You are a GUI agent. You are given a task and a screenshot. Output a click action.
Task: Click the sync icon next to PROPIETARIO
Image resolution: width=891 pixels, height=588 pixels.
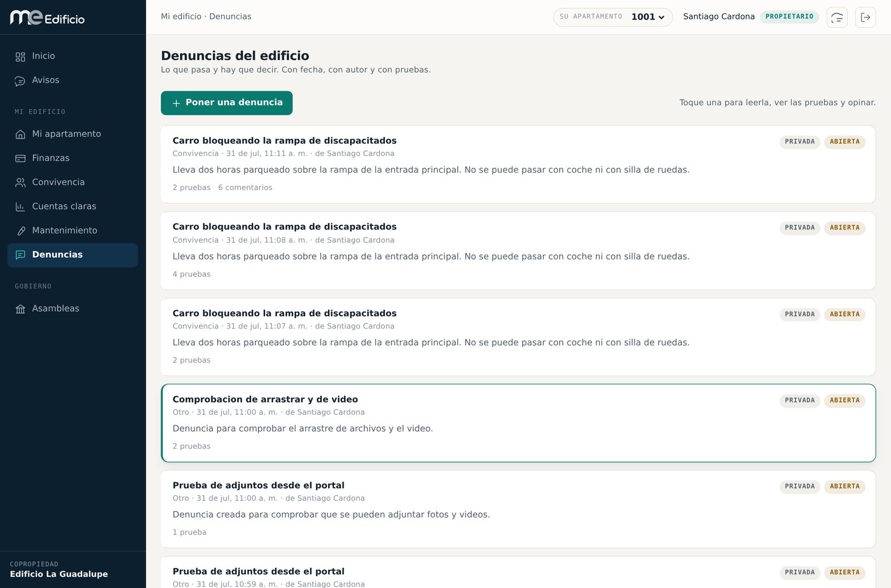pos(837,17)
